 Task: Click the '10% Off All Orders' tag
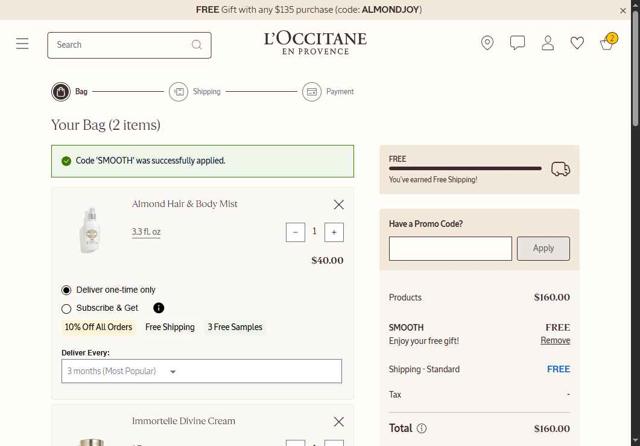[98, 327]
